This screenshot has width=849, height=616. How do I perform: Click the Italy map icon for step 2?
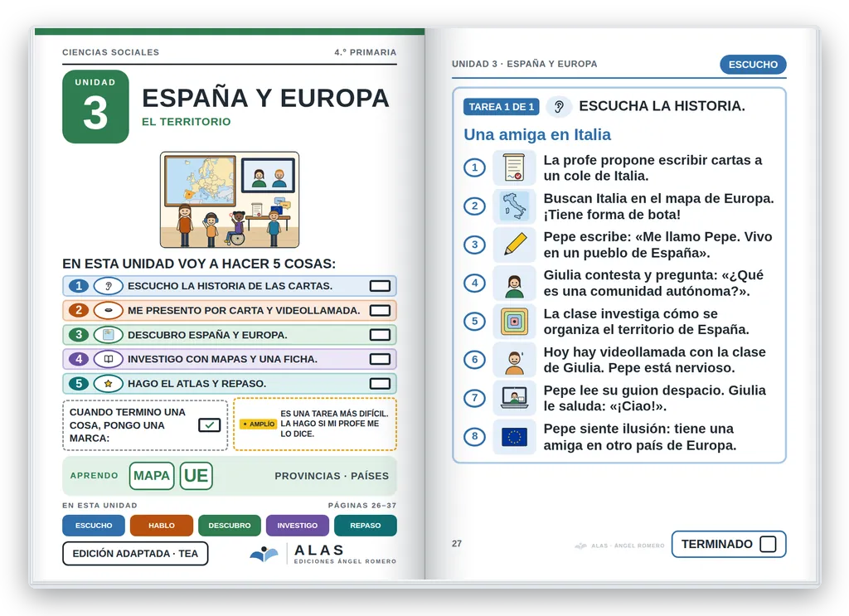click(x=514, y=206)
